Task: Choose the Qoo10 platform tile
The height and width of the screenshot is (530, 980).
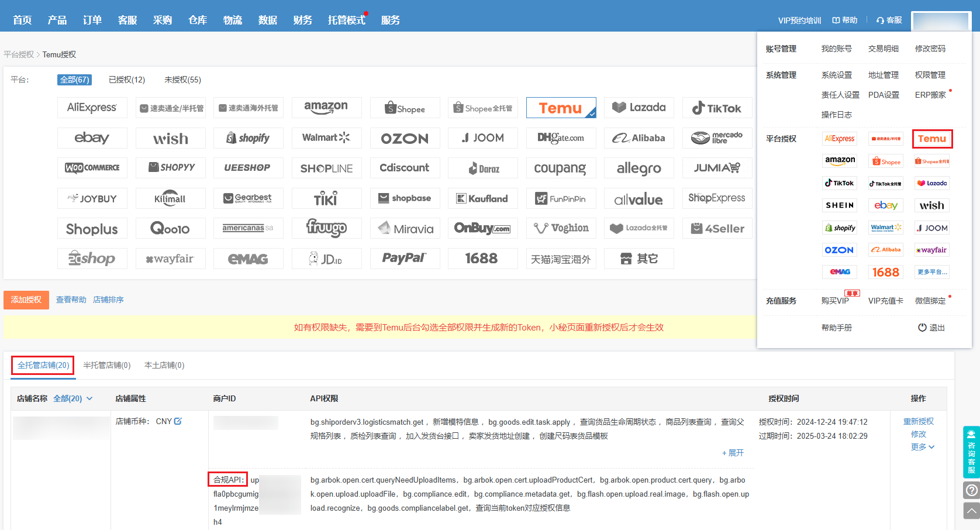Action: pyautogui.click(x=171, y=228)
